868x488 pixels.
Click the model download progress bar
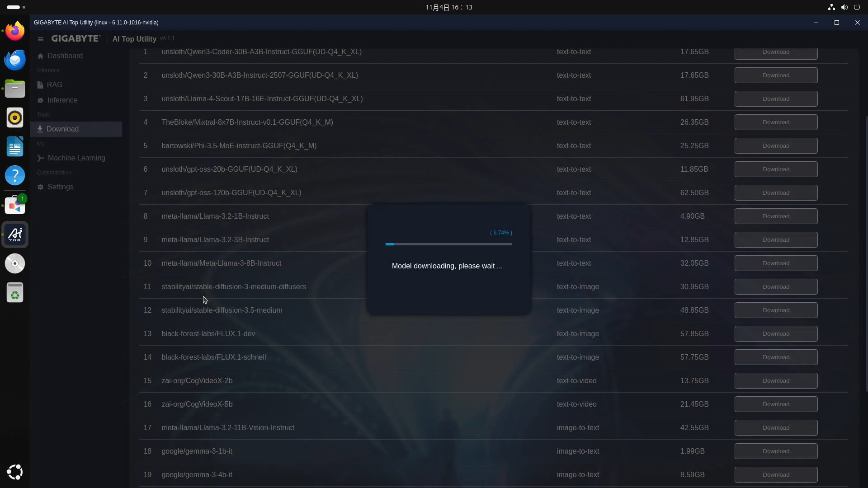[x=448, y=244]
